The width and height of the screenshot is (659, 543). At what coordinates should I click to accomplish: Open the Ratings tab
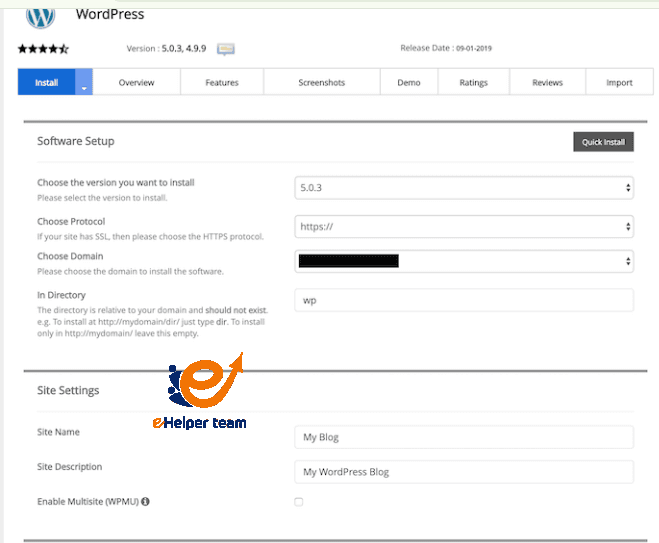click(x=474, y=82)
